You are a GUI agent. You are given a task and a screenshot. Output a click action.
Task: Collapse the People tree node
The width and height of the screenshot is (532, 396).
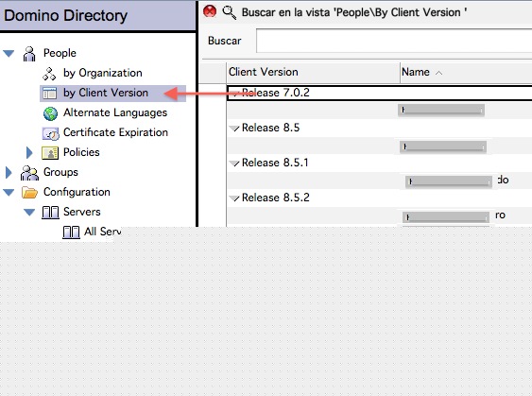tap(9, 54)
